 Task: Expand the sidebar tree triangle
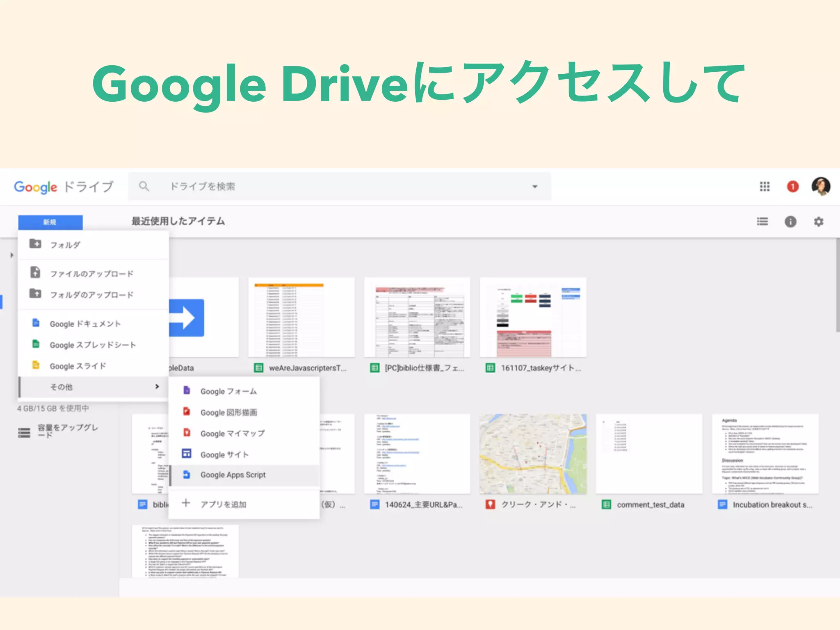coord(12,255)
